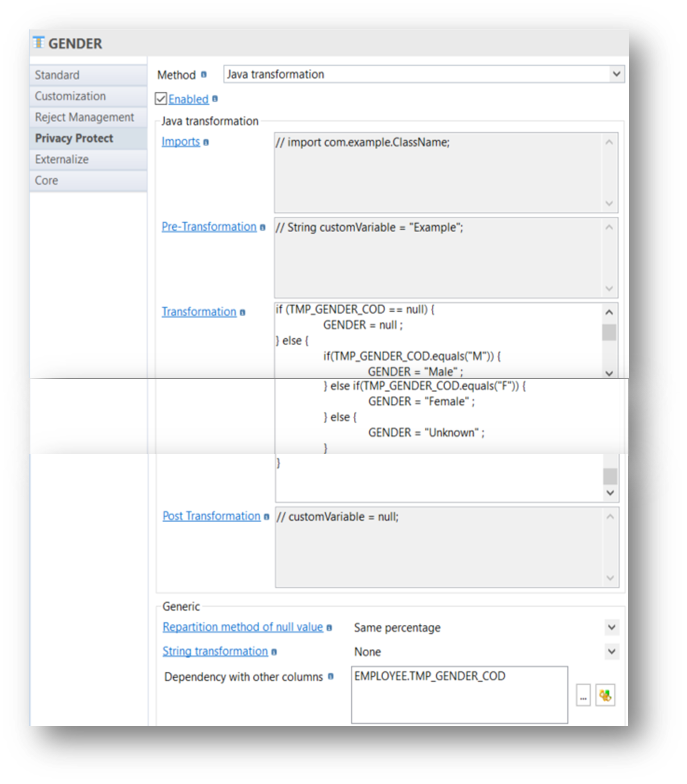Click the Imports hyperlink

181,142
